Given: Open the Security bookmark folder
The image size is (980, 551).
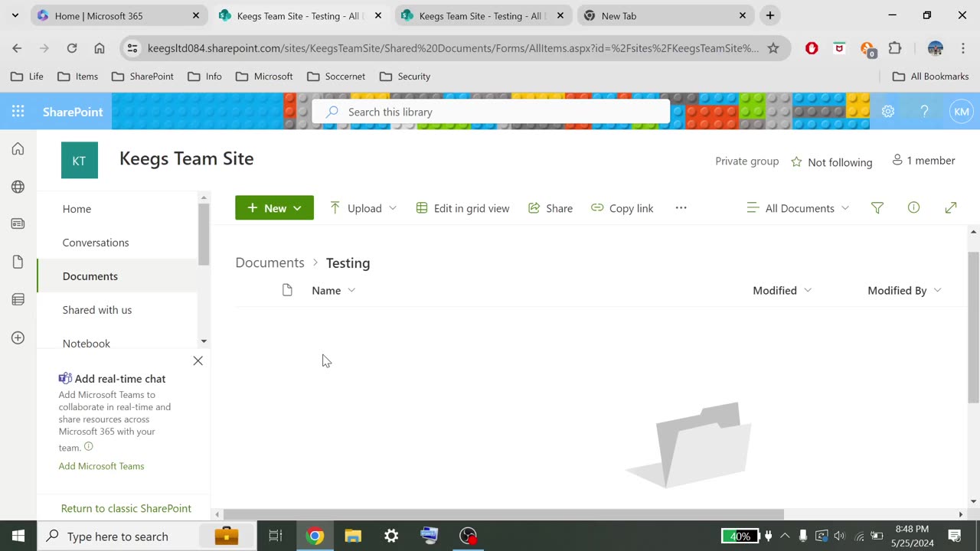Looking at the screenshot, I should (405, 77).
